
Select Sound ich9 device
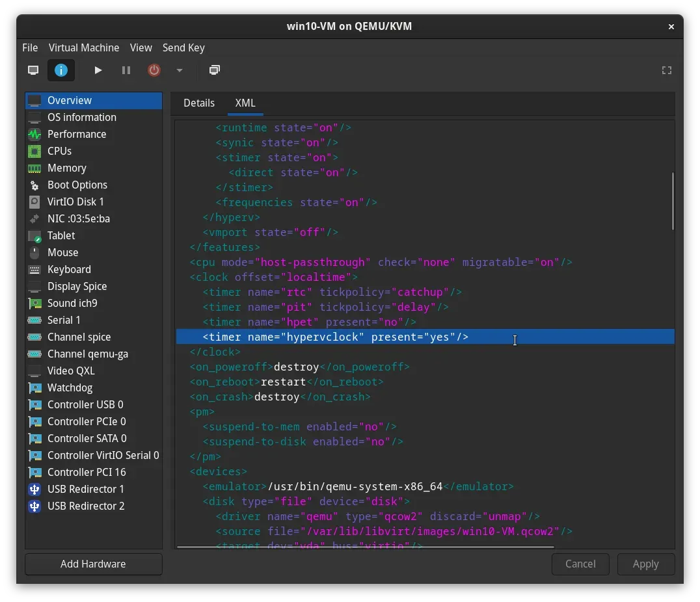point(94,304)
